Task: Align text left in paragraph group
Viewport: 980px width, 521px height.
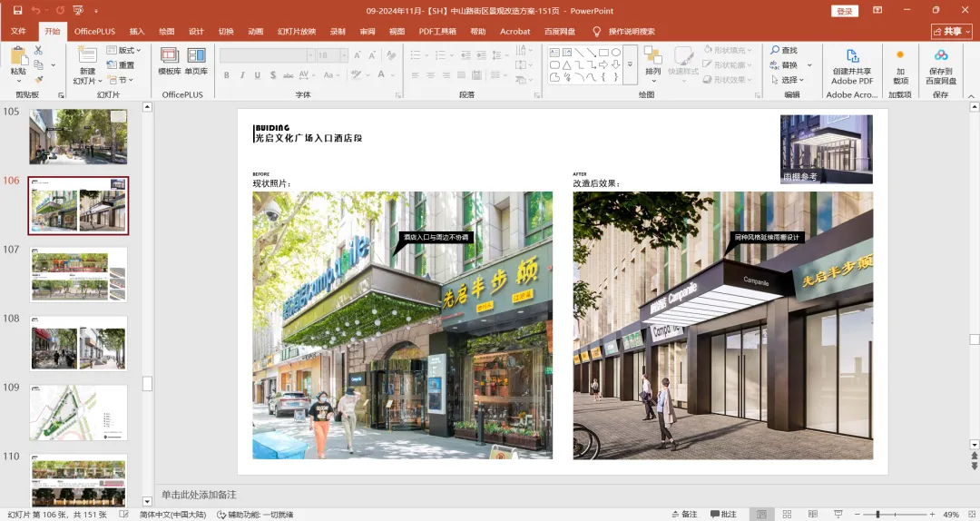Action: 415,75
